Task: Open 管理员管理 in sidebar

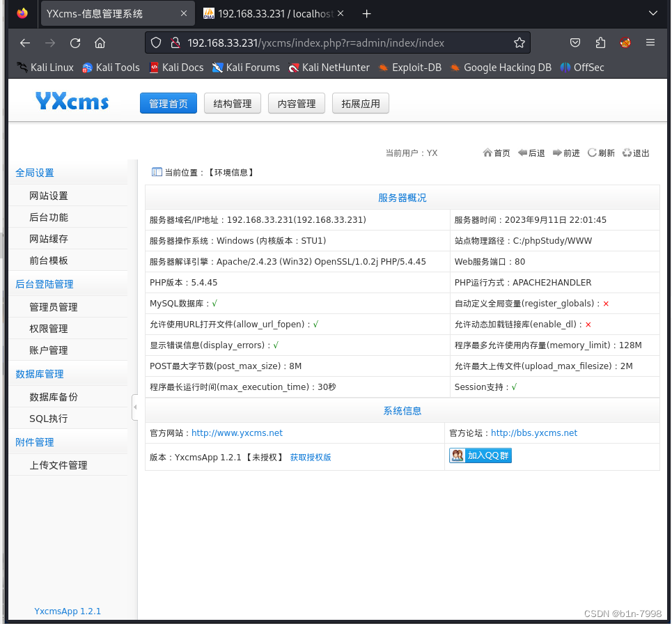Action: [53, 307]
